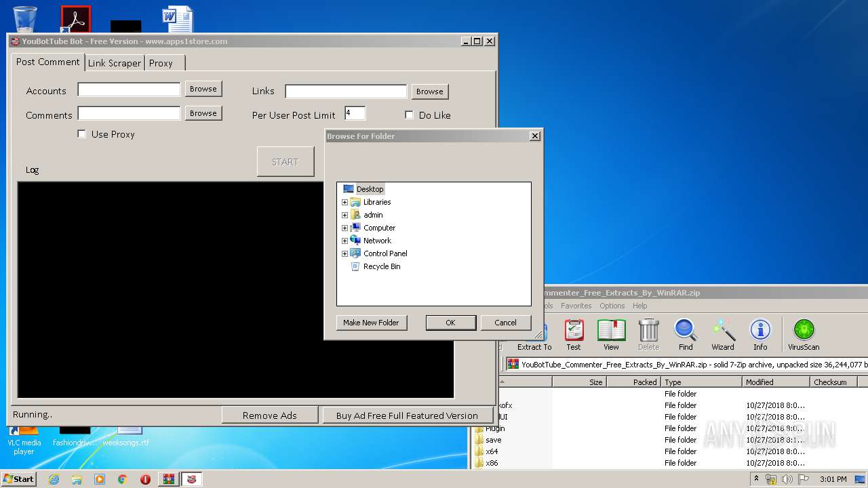The height and width of the screenshot is (488, 868).
Task: Open Opera from the taskbar
Action: point(146,479)
